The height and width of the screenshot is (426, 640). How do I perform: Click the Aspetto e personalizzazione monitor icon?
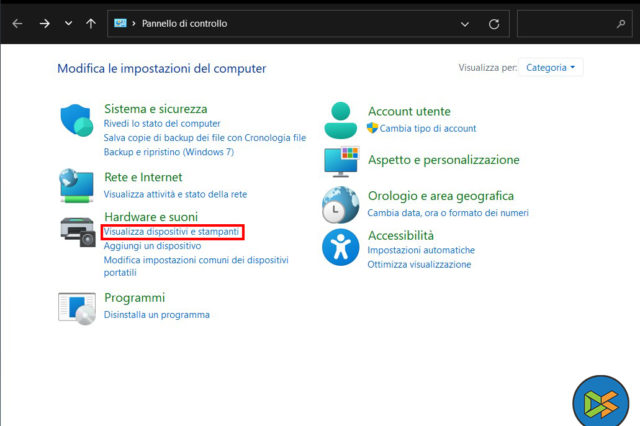[x=342, y=162]
